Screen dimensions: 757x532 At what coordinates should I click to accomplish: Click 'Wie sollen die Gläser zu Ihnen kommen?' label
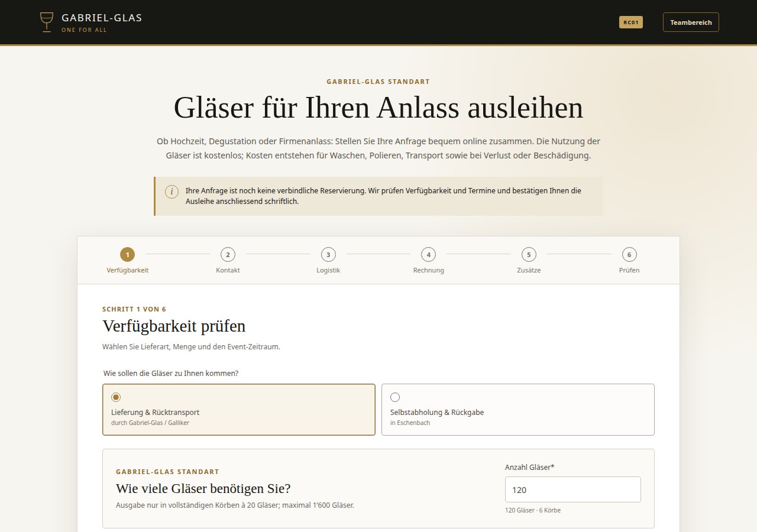[171, 373]
